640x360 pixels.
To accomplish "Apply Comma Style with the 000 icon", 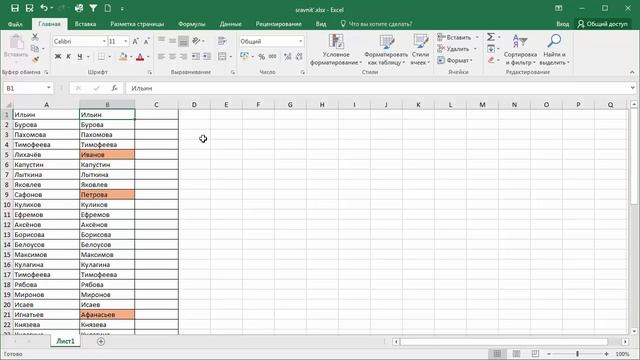I will tap(273, 57).
